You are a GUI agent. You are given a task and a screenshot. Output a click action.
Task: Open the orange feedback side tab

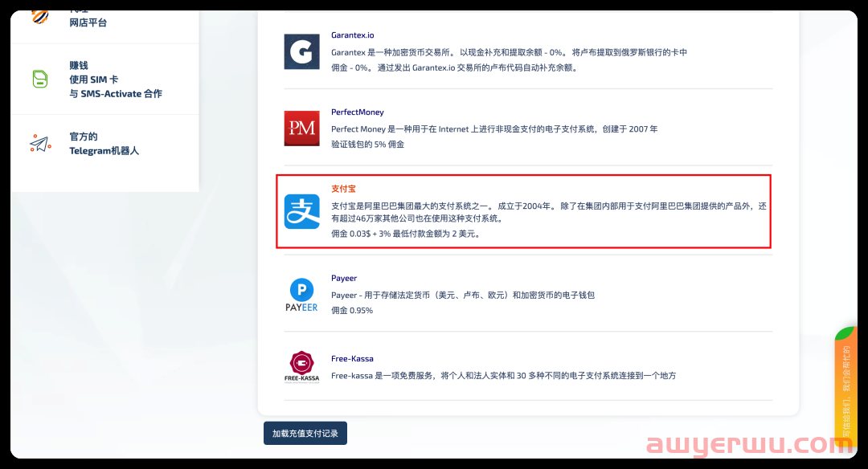click(x=845, y=387)
